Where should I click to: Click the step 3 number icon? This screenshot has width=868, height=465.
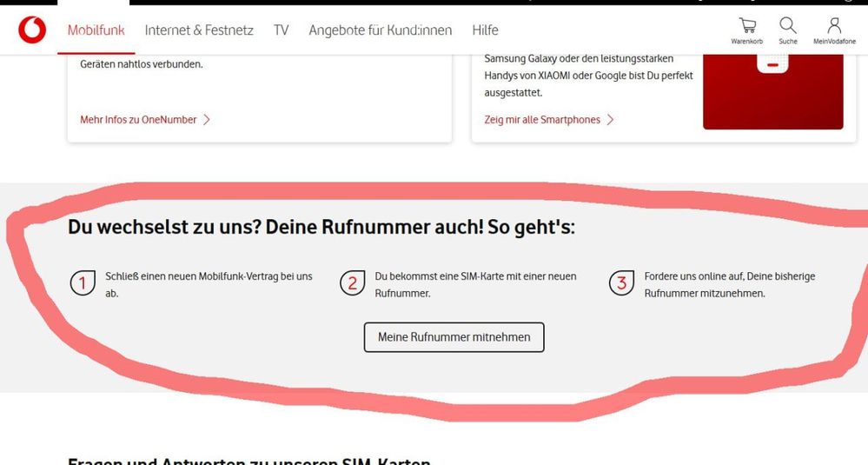coord(621,282)
